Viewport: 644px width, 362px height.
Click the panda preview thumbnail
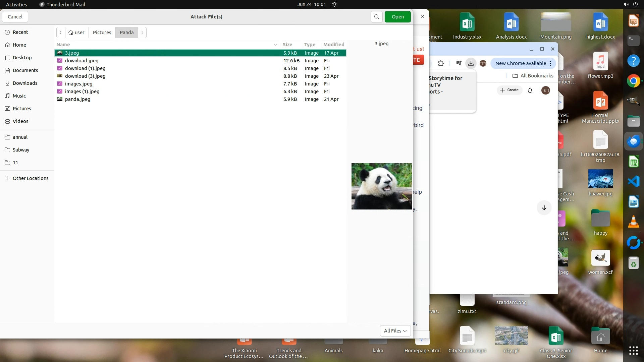[x=381, y=186]
